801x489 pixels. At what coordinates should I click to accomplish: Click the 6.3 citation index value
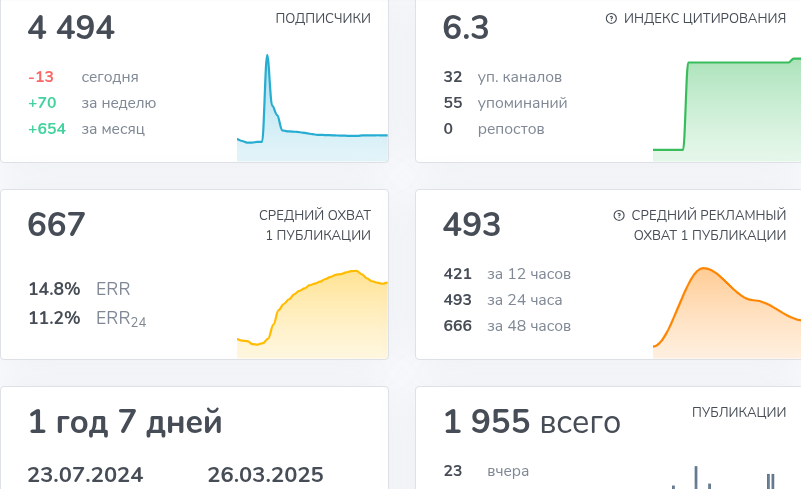pyautogui.click(x=466, y=28)
